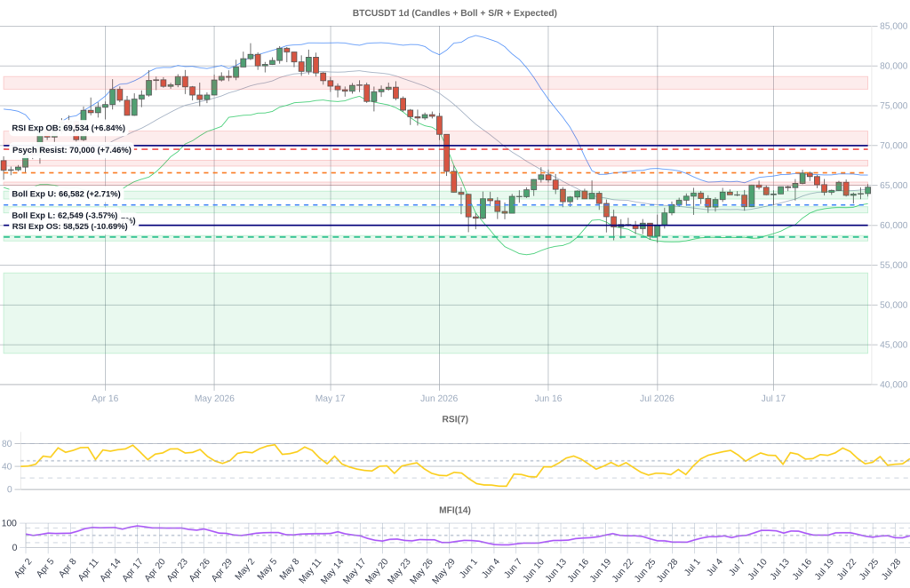Select the rotated "Jun 28" bottom date label
Viewport: 910px width, 588px height.
tap(667, 570)
